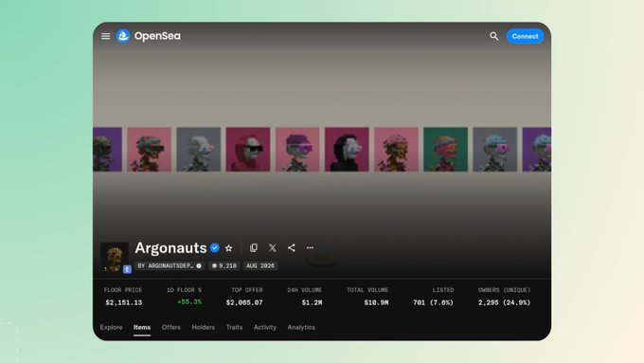Click the owners value 2,295 (24.9%)
Screen dimensions: 644x363
tap(504, 302)
